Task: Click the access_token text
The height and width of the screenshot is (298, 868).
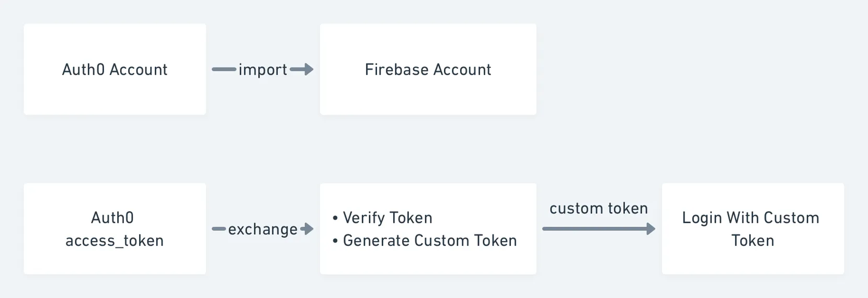Action: pyautogui.click(x=115, y=240)
